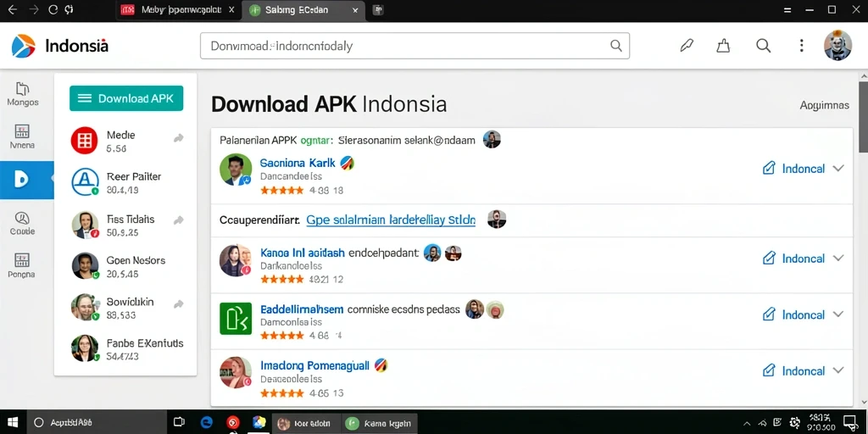Click the browser forward arrow
Viewport: 868px width, 434px height.
pos(33,10)
